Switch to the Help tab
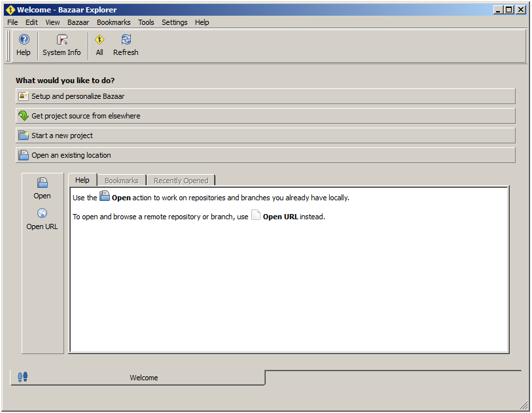Image resolution: width=532 pixels, height=413 pixels. tap(82, 180)
